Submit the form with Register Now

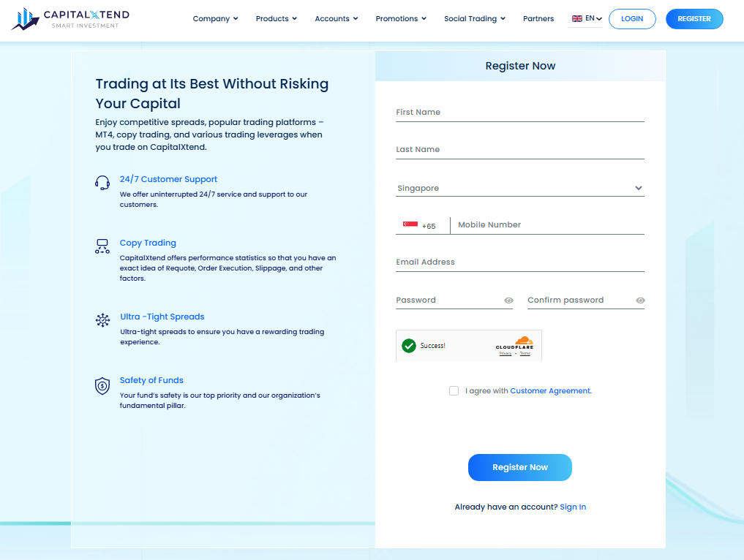pyautogui.click(x=520, y=468)
